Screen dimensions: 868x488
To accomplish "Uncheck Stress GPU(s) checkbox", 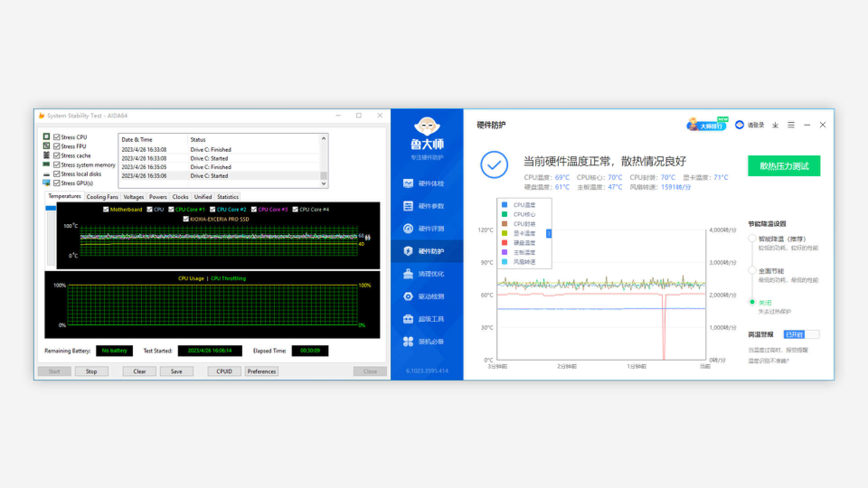I will (57, 183).
